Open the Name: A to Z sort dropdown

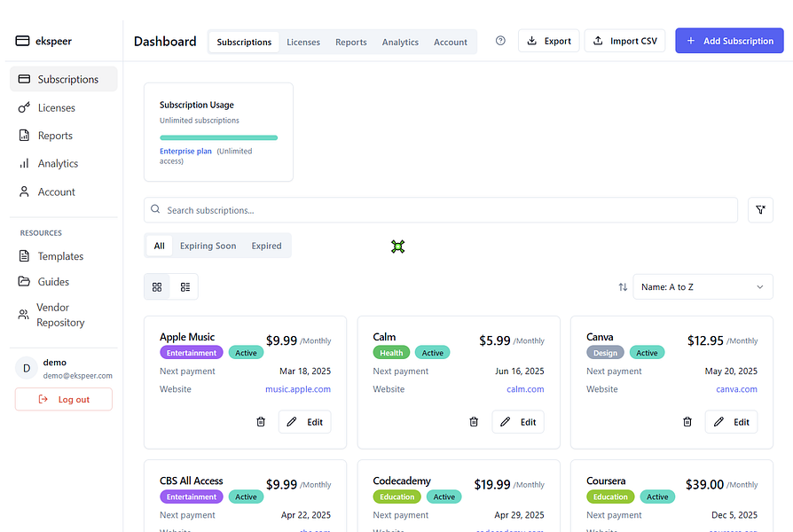tap(703, 287)
